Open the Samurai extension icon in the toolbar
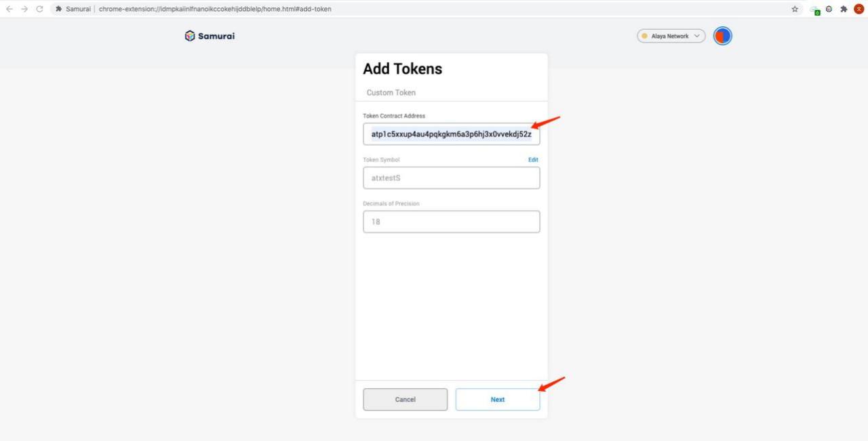Screen dimensions: 868x441 [x=829, y=9]
